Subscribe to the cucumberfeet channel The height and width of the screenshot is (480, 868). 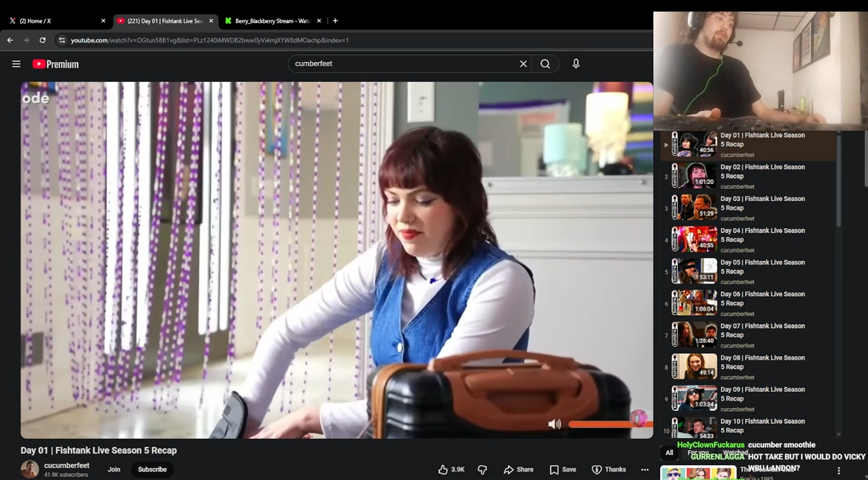152,470
